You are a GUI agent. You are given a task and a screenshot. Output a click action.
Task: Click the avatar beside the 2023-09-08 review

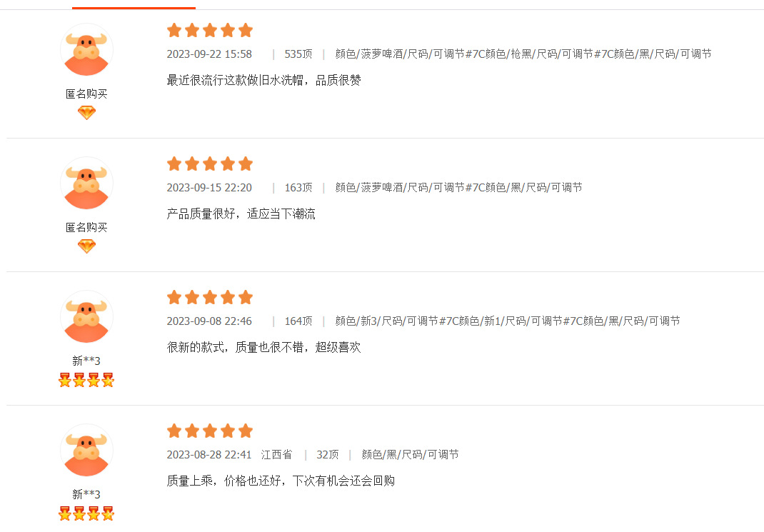(x=86, y=316)
